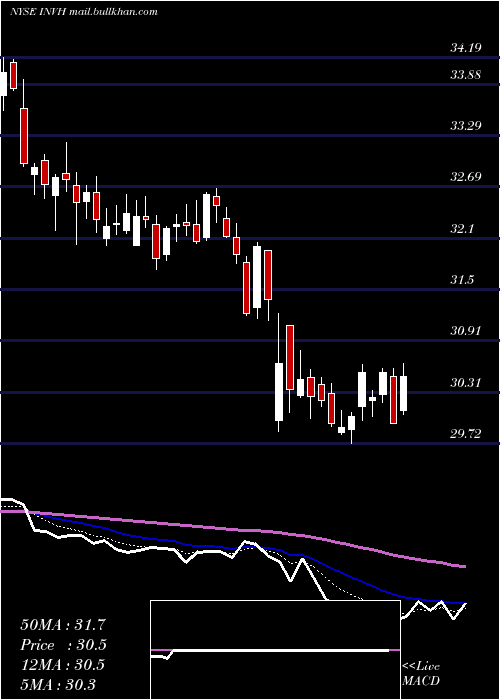
Task: Click the 30.91 price level label
Action: (466, 331)
